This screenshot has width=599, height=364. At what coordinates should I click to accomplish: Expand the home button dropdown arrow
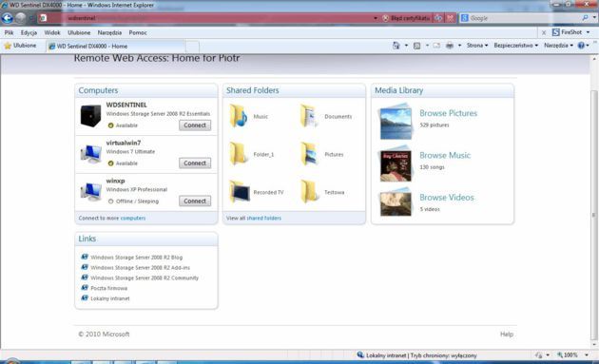click(406, 46)
